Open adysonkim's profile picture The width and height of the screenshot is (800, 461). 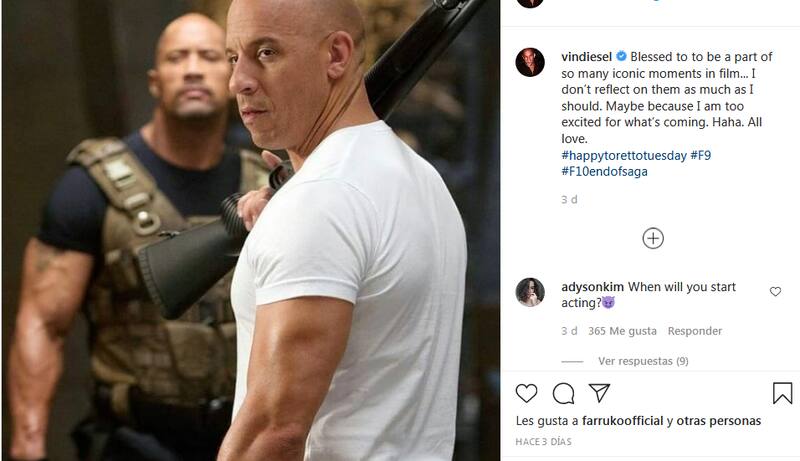pyautogui.click(x=530, y=292)
